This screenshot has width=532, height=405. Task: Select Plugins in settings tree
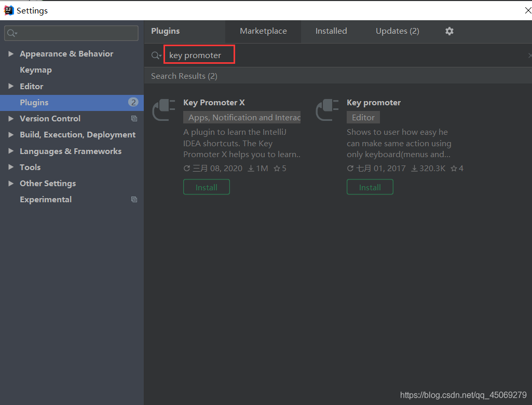(72, 102)
